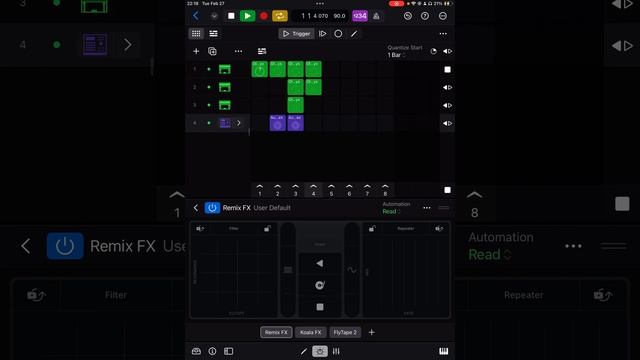Open the undo history icon
640x360 pixels.
pyautogui.click(x=408, y=16)
